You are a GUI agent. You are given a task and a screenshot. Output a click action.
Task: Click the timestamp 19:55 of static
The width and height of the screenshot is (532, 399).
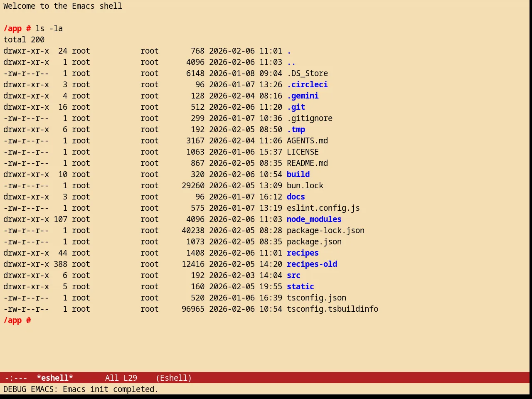(271, 287)
